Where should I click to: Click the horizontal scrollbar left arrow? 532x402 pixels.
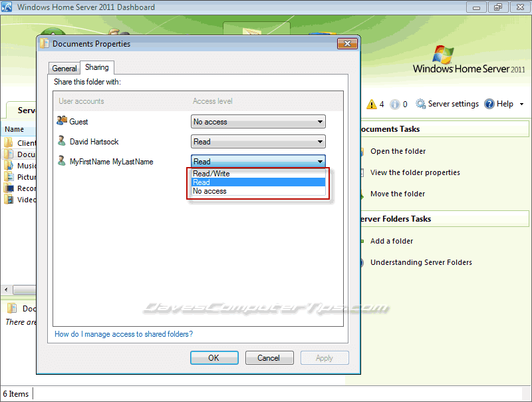(x=6, y=290)
